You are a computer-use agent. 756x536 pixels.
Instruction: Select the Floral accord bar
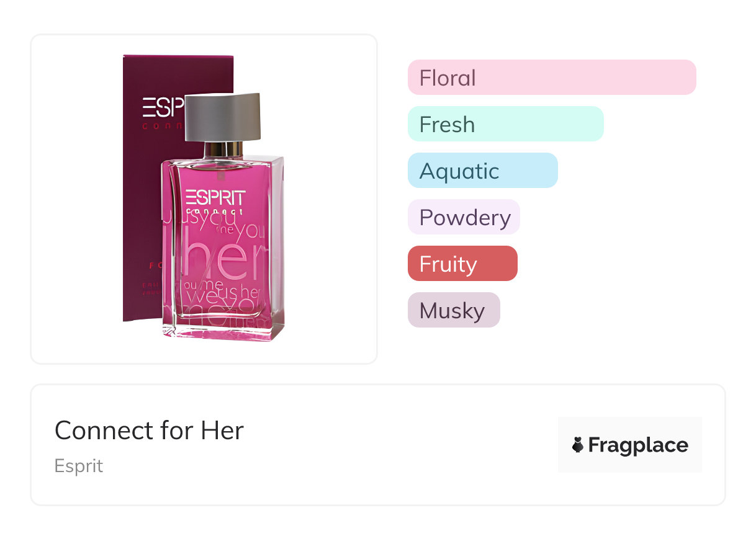tap(551, 78)
